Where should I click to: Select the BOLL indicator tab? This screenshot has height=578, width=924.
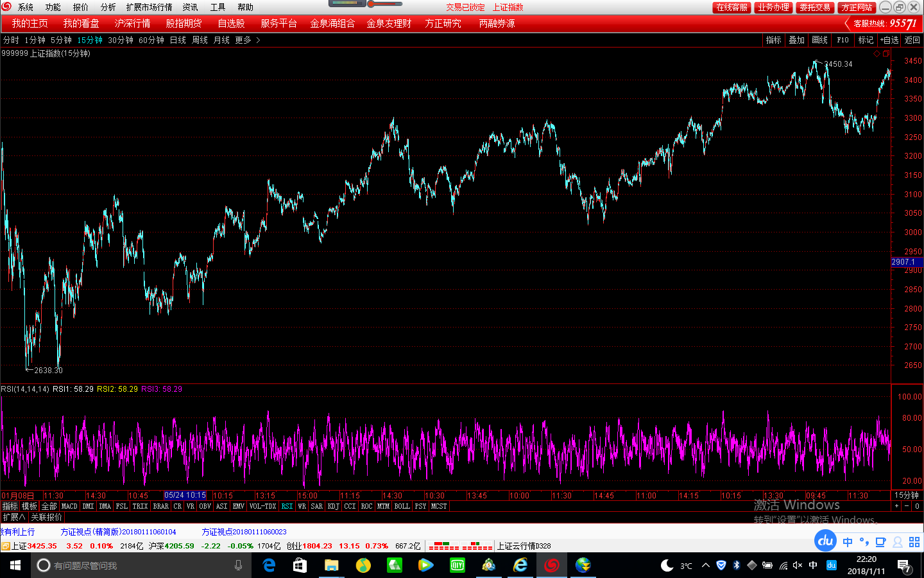pyautogui.click(x=402, y=506)
